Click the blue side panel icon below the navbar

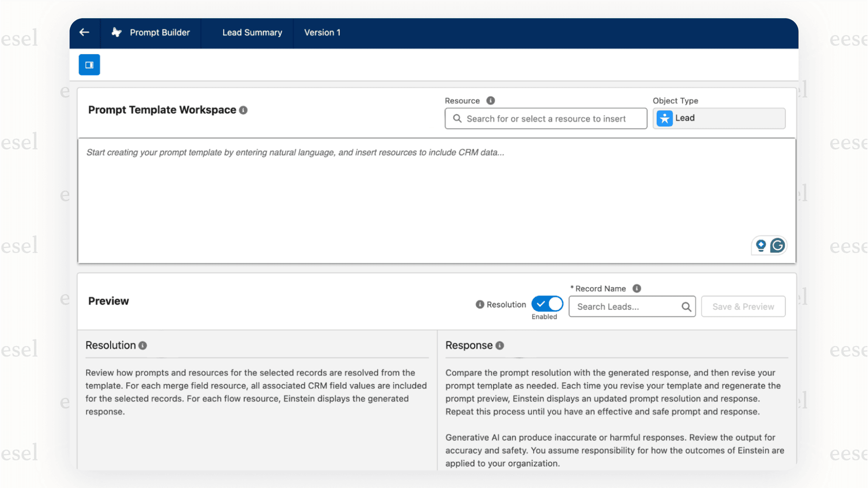click(x=89, y=65)
